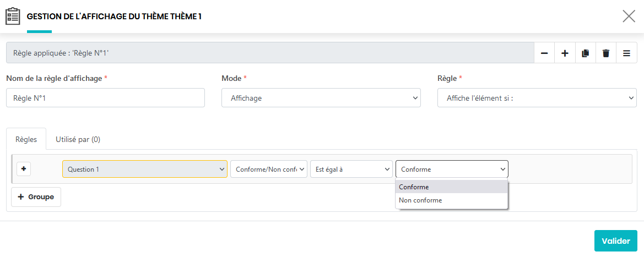The image size is (644, 257).
Task: Select the Règles tab
Action: pos(26,139)
